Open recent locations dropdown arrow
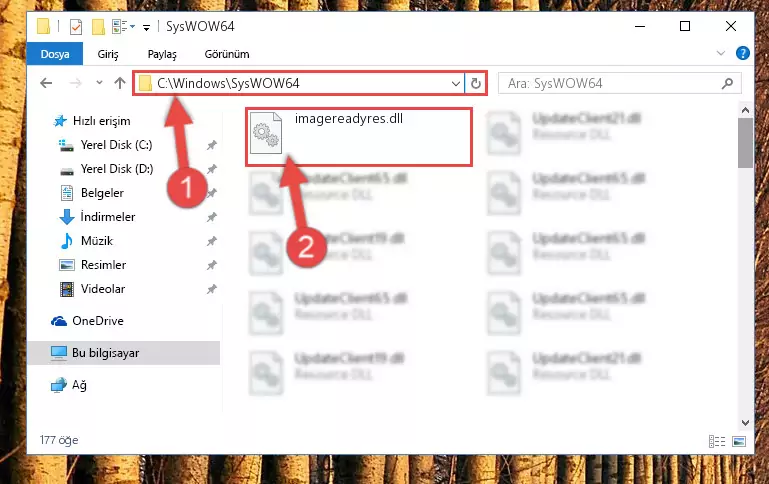The height and width of the screenshot is (484, 769). pyautogui.click(x=99, y=83)
